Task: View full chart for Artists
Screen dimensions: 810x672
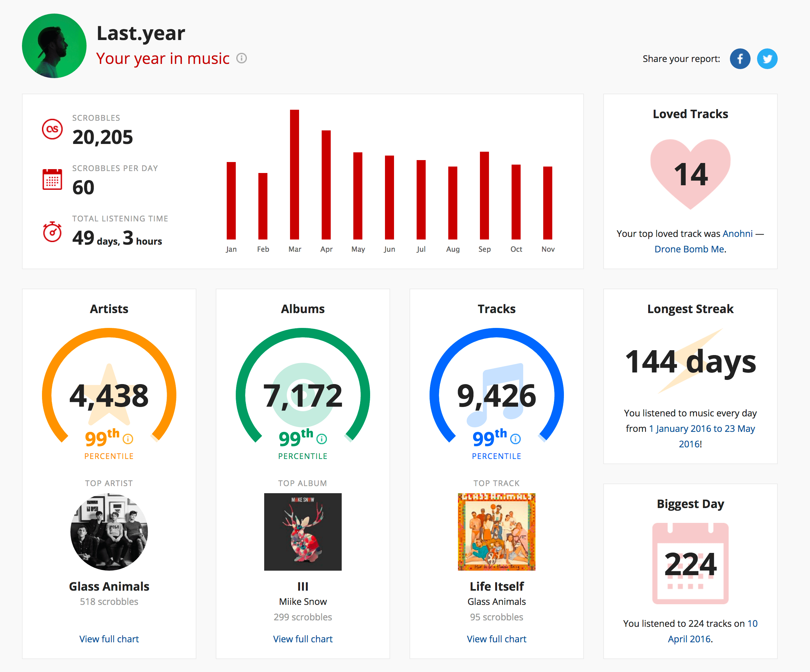Action: (x=109, y=639)
